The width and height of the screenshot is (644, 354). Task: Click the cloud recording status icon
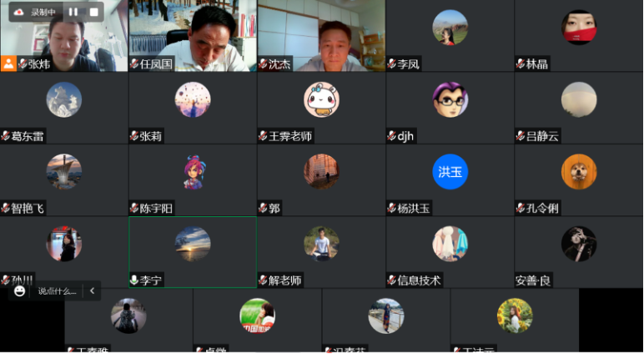(x=19, y=12)
